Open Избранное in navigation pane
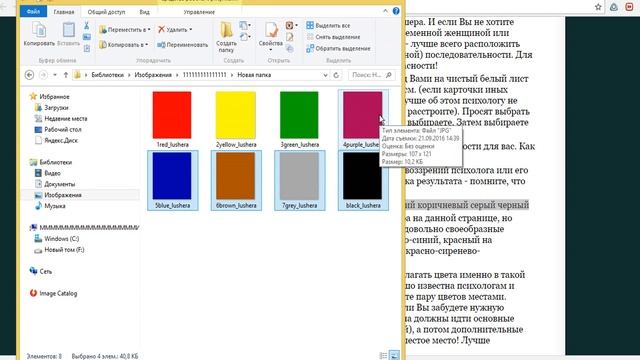The image size is (640, 360). coord(54,97)
